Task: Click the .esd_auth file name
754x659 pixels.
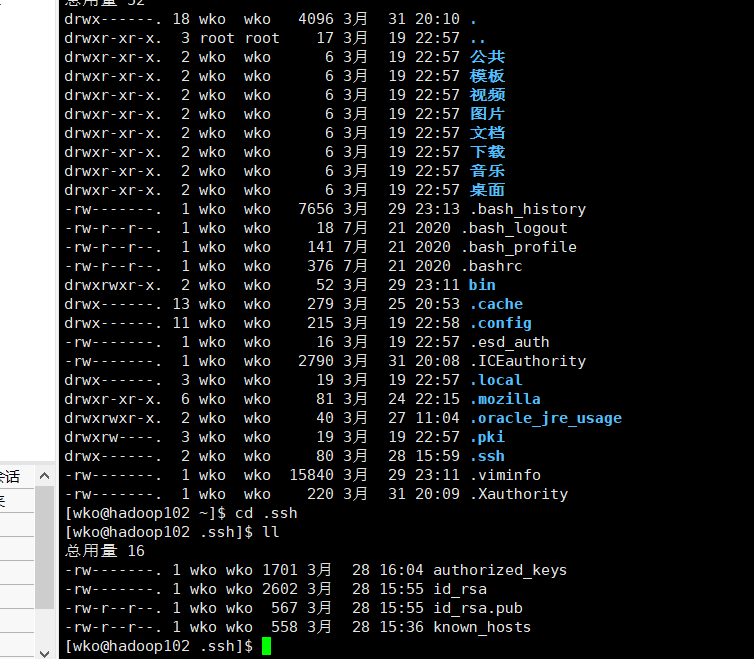Action: tap(510, 342)
